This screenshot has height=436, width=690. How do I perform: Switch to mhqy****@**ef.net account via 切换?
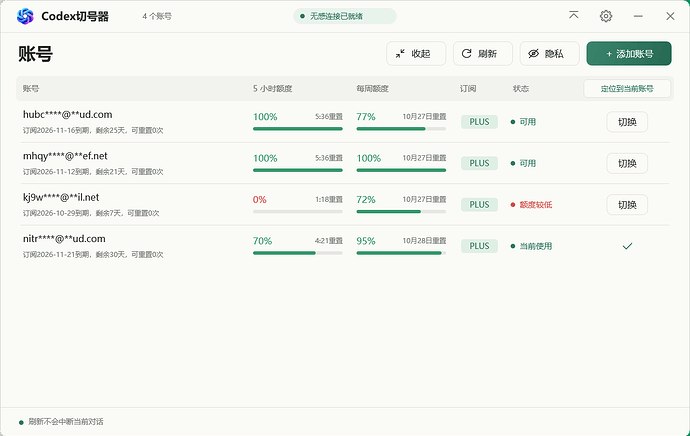click(x=627, y=163)
